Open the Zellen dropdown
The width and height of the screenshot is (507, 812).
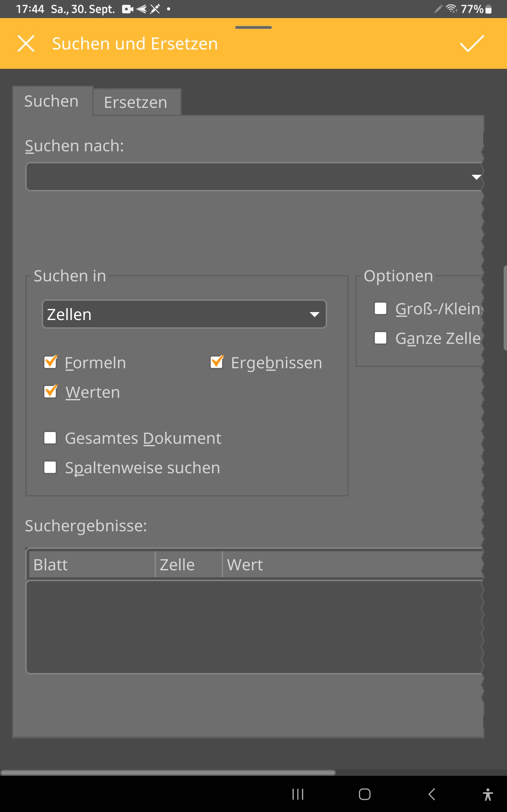click(x=184, y=314)
